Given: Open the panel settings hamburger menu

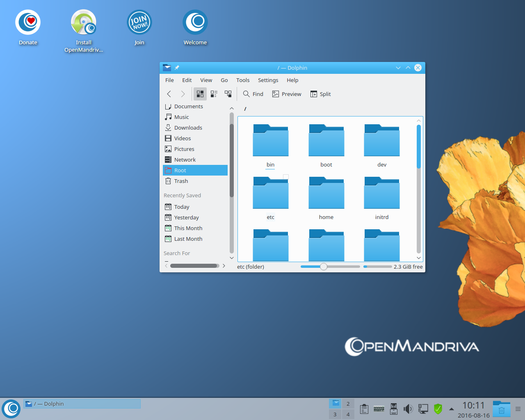Looking at the screenshot, I should [x=518, y=409].
